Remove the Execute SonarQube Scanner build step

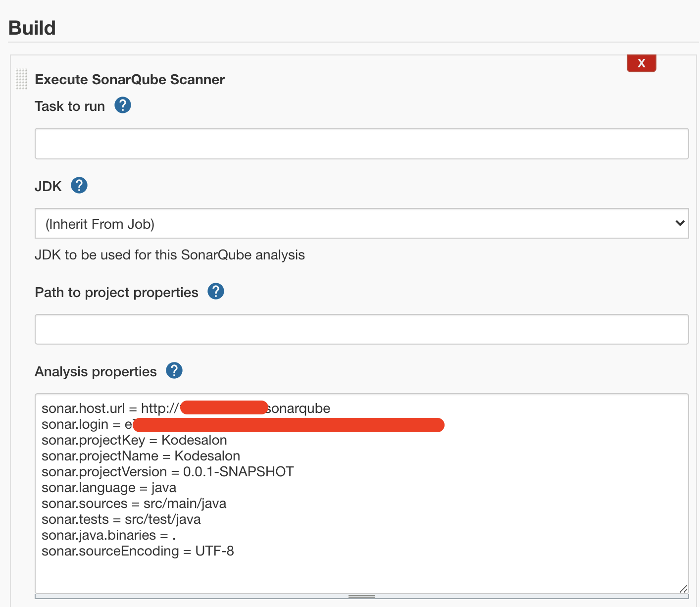[x=641, y=63]
